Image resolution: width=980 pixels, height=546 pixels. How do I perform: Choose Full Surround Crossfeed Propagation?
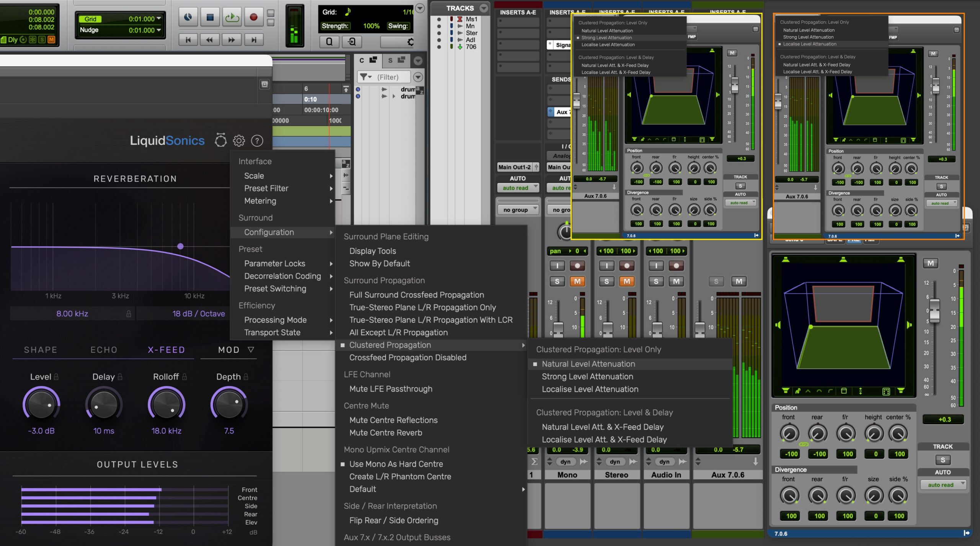tap(416, 295)
